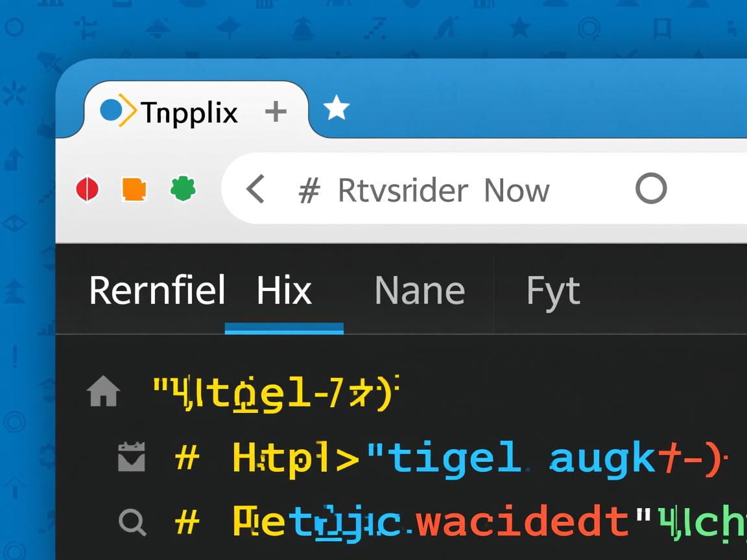The width and height of the screenshot is (747, 560).
Task: Switch to the Fyt tab
Action: (552, 290)
